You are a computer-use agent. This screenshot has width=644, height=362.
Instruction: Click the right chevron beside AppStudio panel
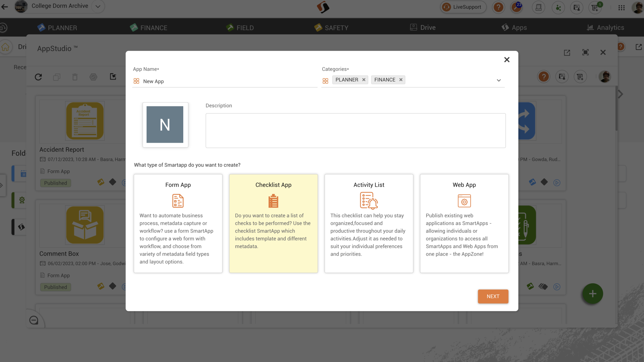[x=620, y=94]
